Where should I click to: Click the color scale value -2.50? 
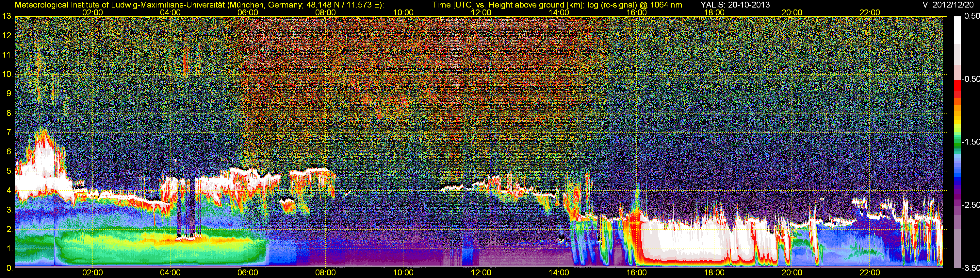coord(971,205)
